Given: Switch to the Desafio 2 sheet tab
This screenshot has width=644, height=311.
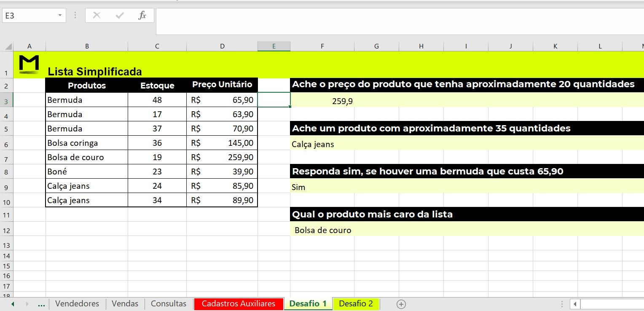Looking at the screenshot, I should click(356, 303).
